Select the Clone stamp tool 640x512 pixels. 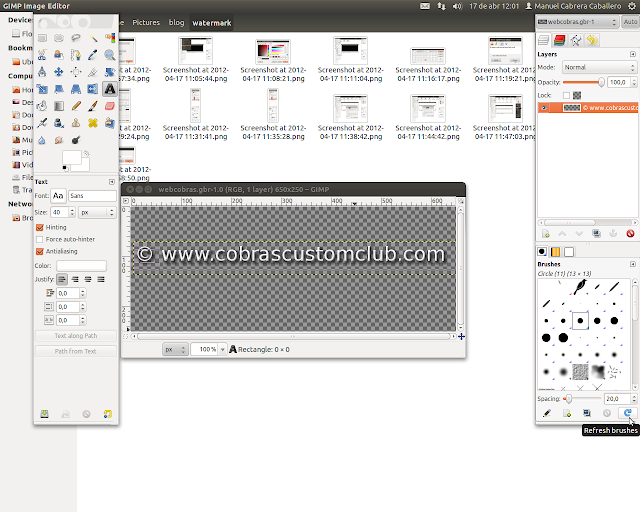tap(76, 123)
